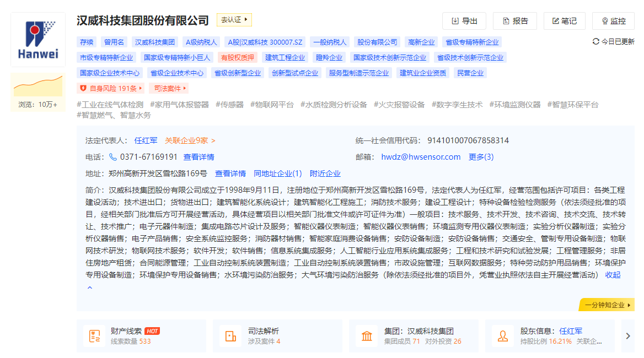Screen dimensions: 644x358
Task: Select the 省级创新型企业 tag
Action: (x=238, y=73)
